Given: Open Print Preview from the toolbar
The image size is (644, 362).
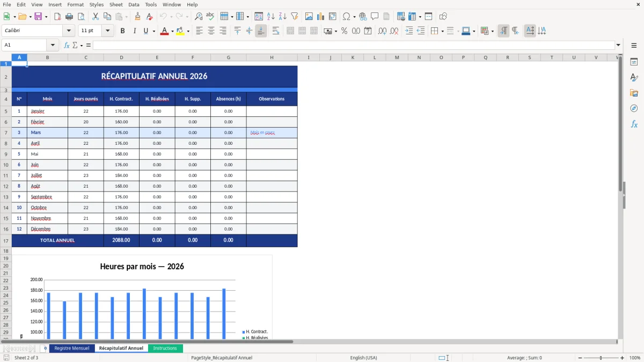Looking at the screenshot, I should [81, 17].
